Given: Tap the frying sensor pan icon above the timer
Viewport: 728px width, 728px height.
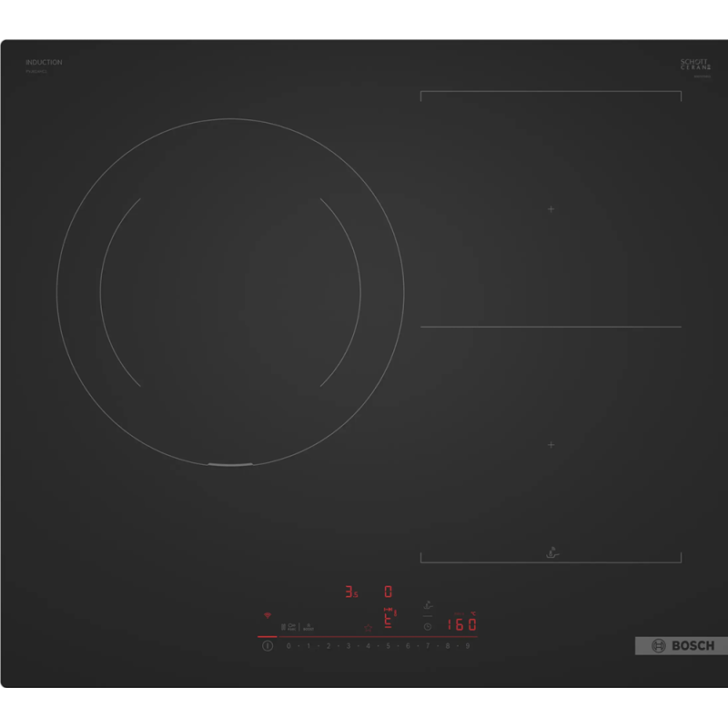Looking at the screenshot, I should pos(428,605).
